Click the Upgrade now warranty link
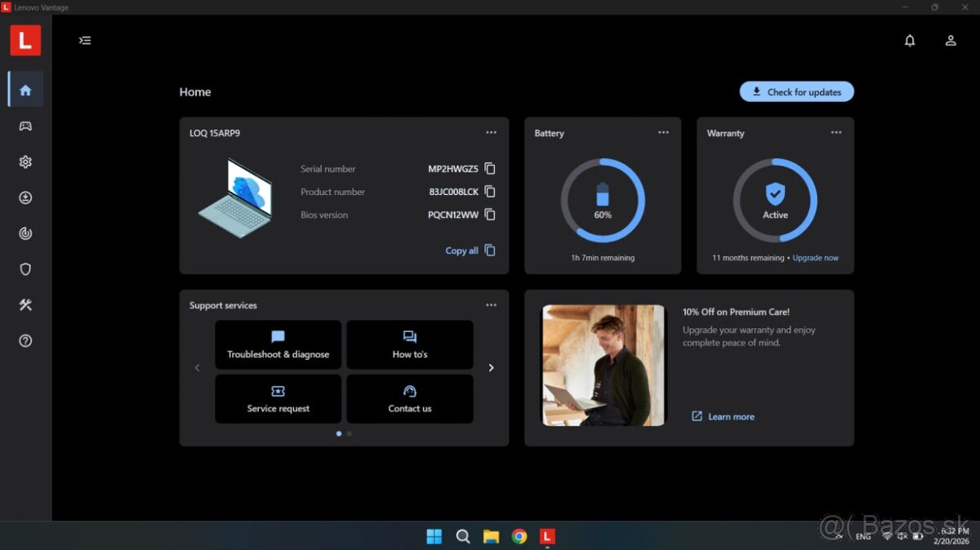Image resolution: width=980 pixels, height=550 pixels. (x=815, y=258)
